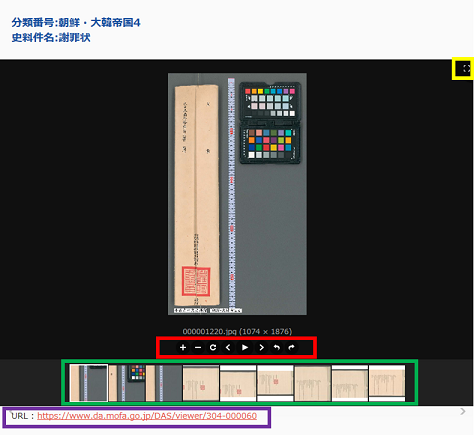The height and width of the screenshot is (435, 474).
Task: Select the third thumbnail in the strip
Action: tap(164, 383)
